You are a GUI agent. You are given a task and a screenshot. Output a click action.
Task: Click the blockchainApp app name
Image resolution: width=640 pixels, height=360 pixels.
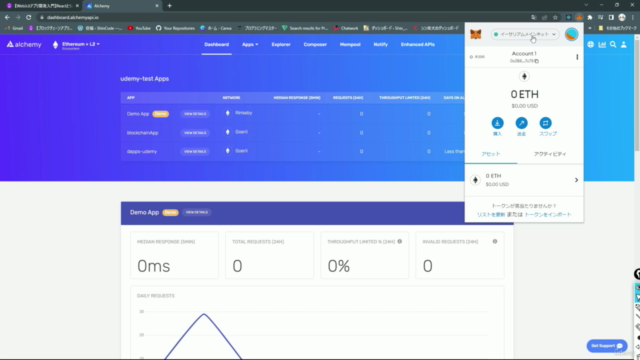coord(142,133)
